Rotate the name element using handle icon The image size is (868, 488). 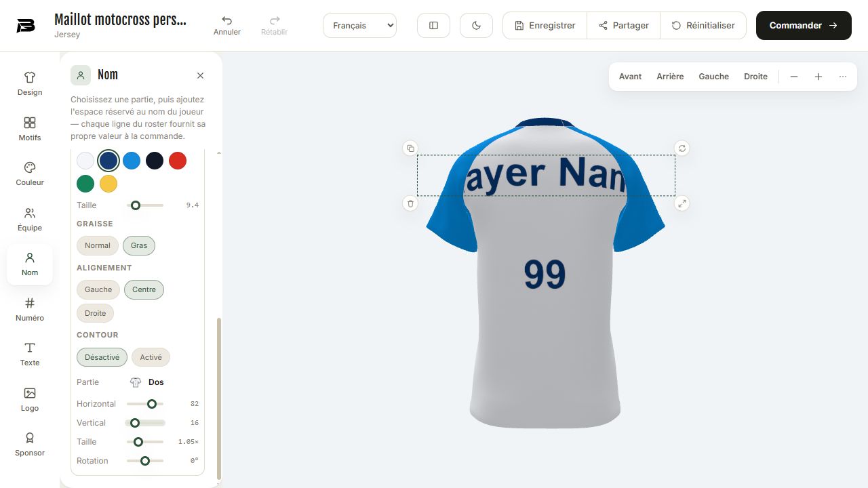[x=682, y=148]
